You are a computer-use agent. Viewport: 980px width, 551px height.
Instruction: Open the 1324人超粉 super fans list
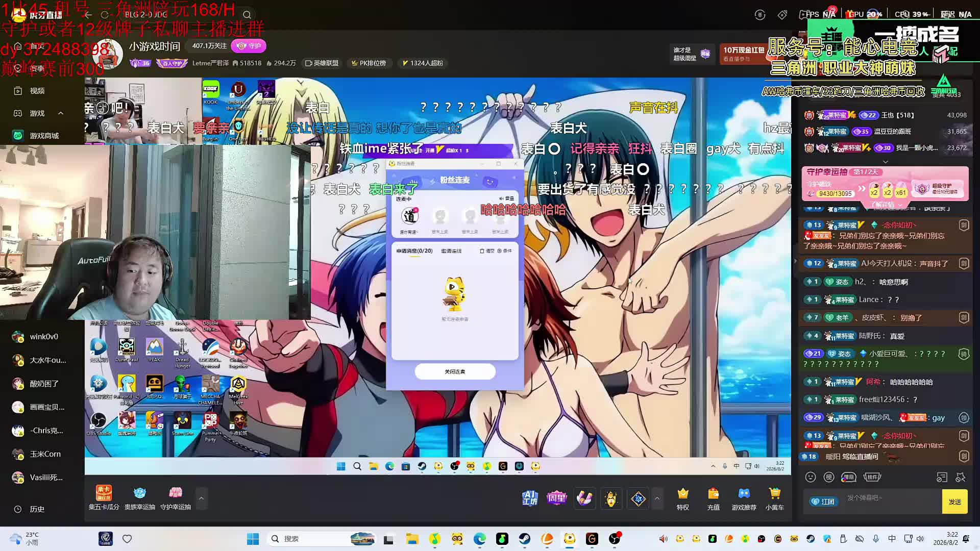[x=423, y=63]
